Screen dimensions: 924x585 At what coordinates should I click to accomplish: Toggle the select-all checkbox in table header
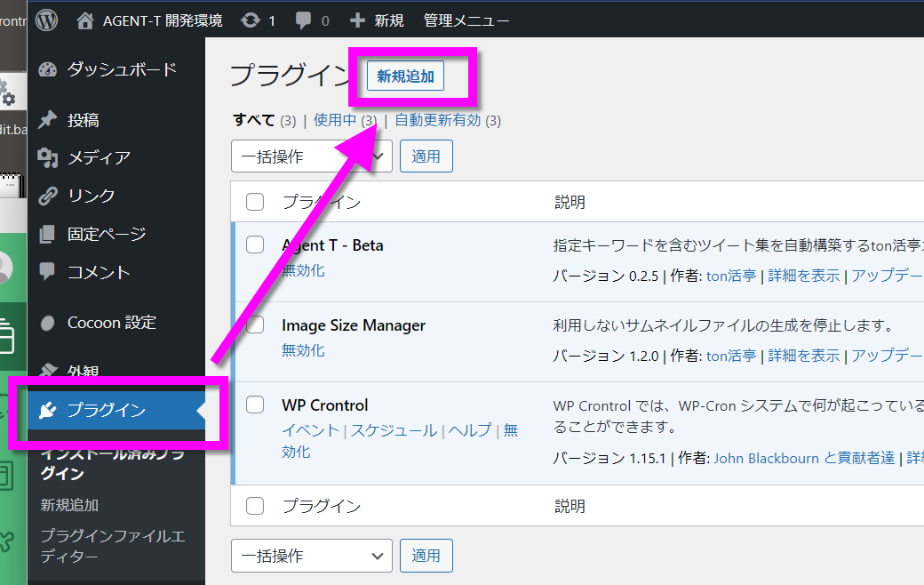[x=255, y=202]
